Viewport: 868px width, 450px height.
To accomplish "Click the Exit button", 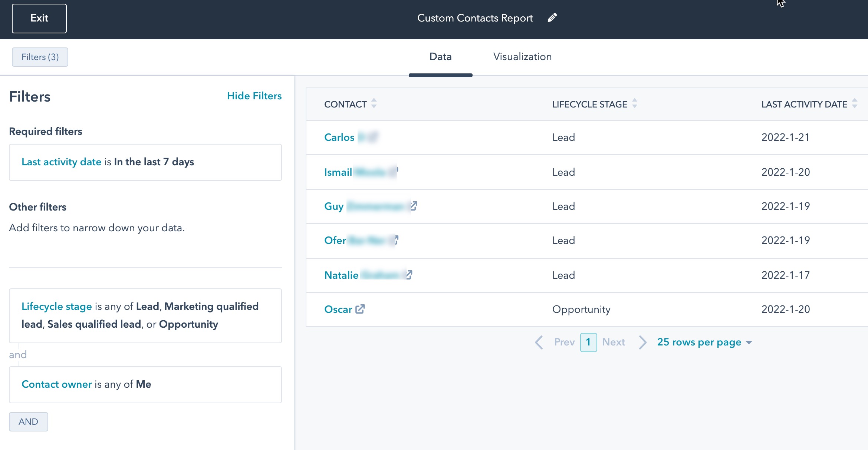I will tap(39, 18).
